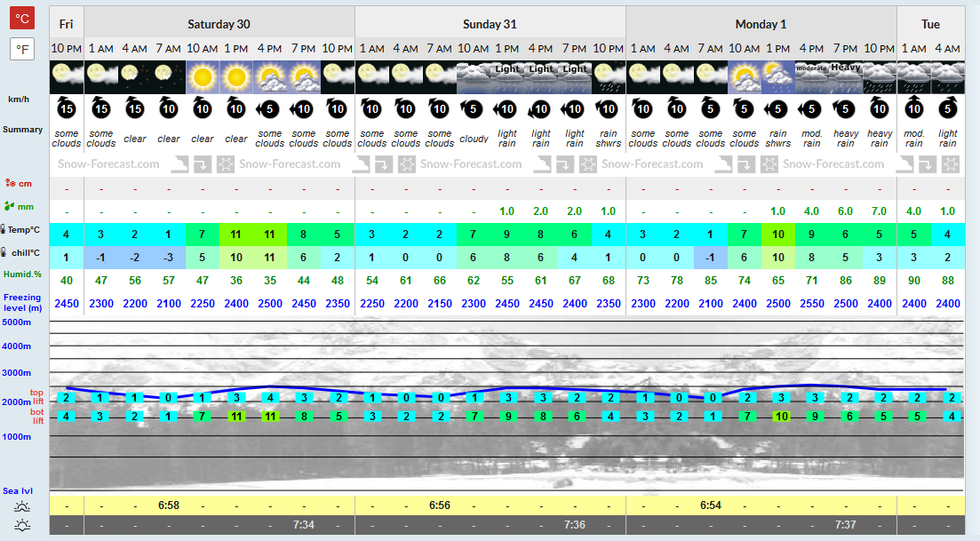Click the Monday 1 PM bottom lift marker 10
Screen dimensions: 980x541
click(x=781, y=416)
